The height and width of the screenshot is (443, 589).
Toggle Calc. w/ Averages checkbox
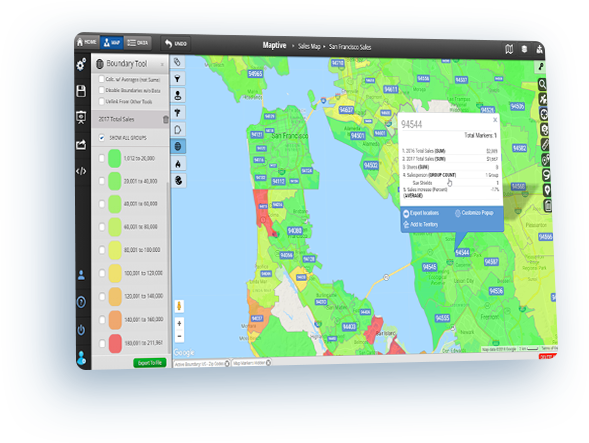(101, 79)
